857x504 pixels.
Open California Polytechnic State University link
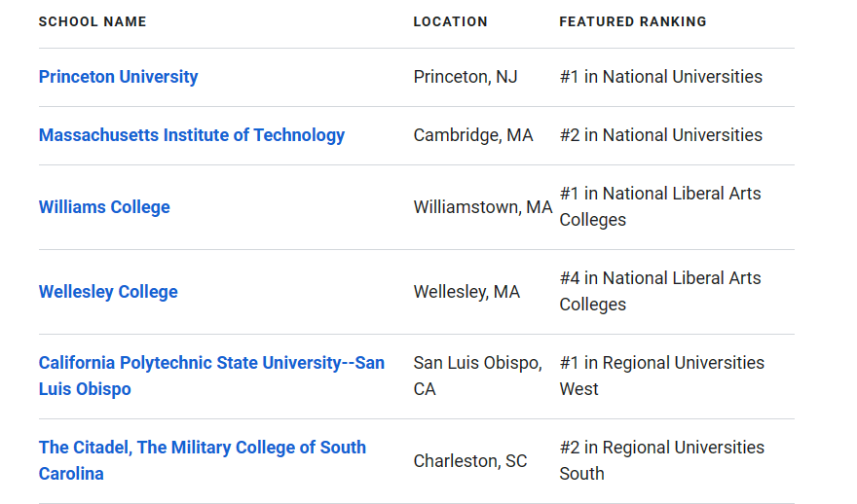211,376
